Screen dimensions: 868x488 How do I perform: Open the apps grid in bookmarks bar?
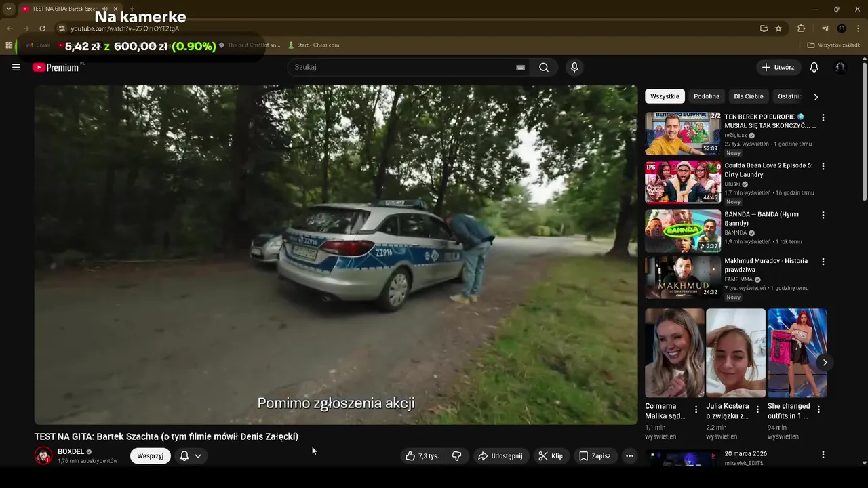tap(9, 45)
